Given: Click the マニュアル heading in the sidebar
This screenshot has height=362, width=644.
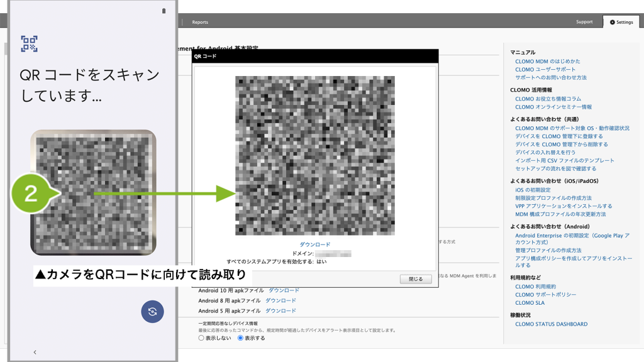Looking at the screenshot, I should coord(523,53).
